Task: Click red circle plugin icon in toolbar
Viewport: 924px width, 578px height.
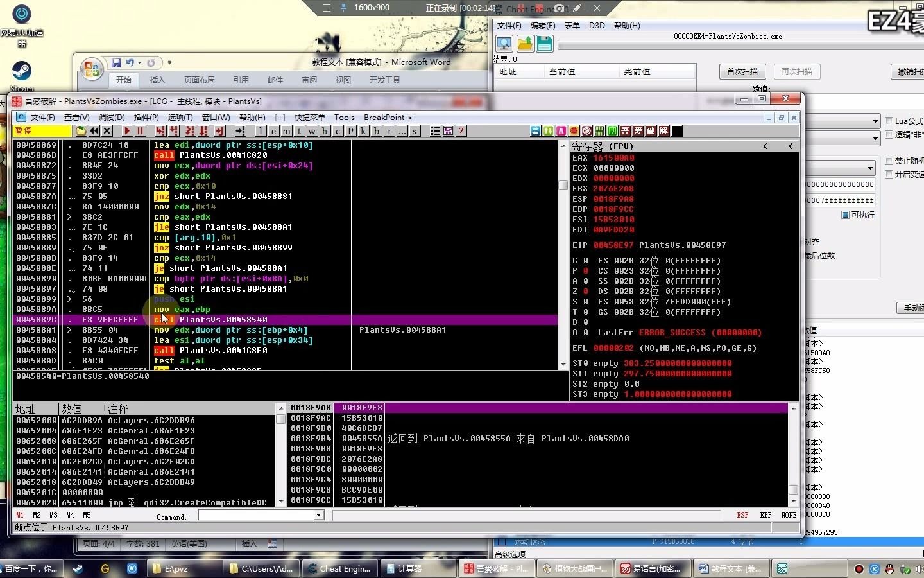Action: click(574, 131)
